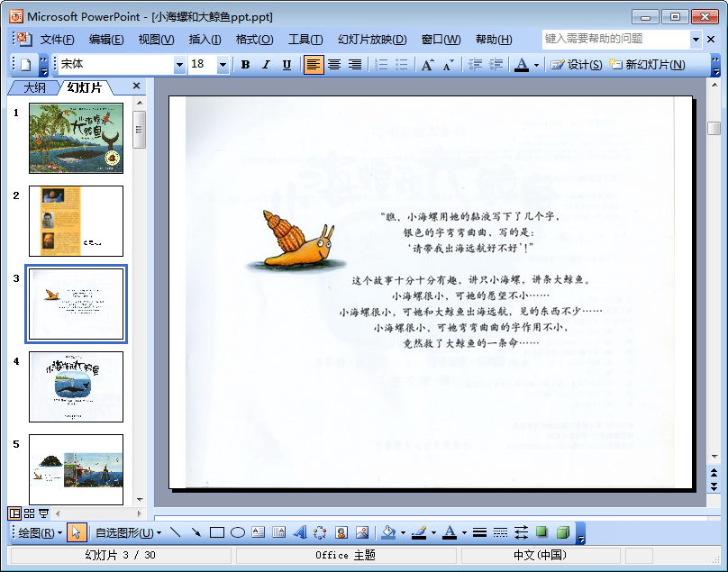Viewport: 728px width, 572px height.
Task: Apply the fill color bucket
Action: click(x=388, y=532)
